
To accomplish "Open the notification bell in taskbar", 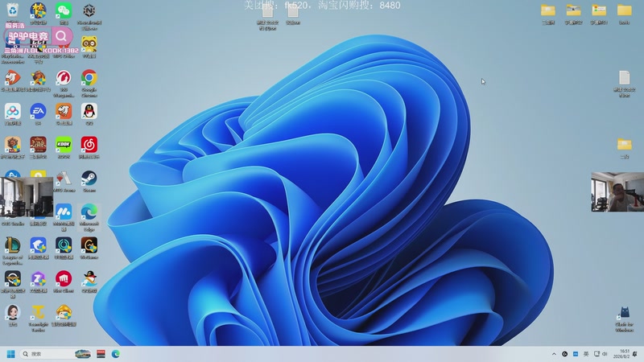I will click(x=635, y=354).
